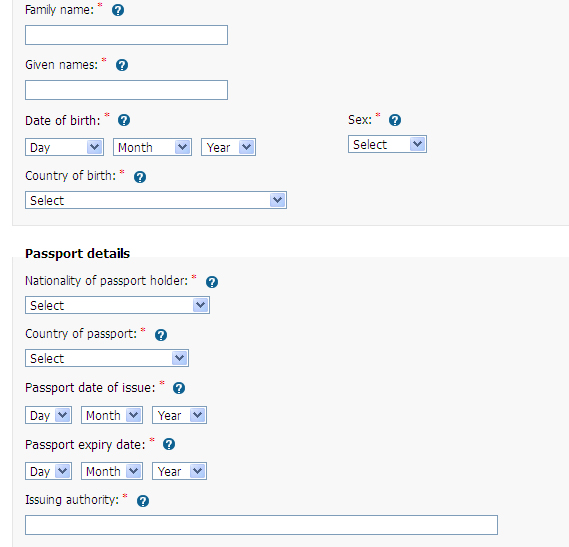View help for Country of birth

pos(140,177)
